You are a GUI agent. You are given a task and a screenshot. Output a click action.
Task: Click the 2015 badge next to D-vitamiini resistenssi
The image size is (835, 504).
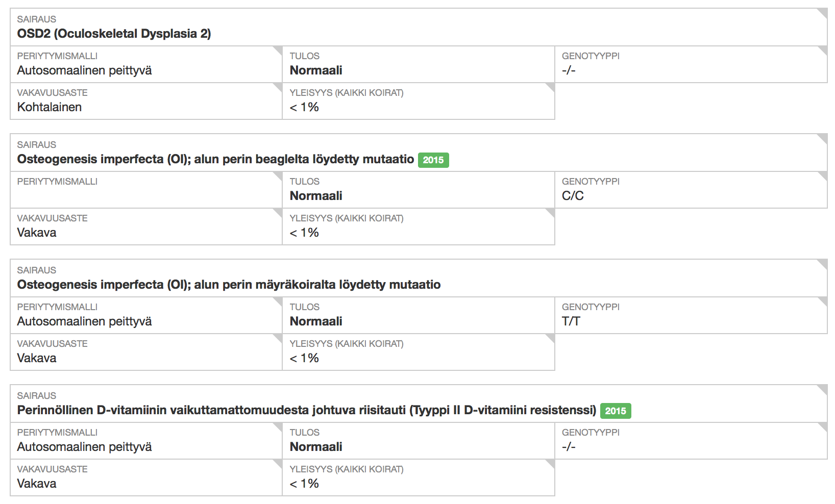click(x=616, y=411)
